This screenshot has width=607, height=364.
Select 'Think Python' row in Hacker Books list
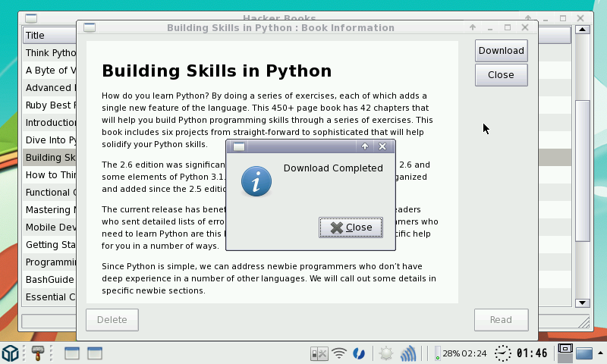coord(49,52)
